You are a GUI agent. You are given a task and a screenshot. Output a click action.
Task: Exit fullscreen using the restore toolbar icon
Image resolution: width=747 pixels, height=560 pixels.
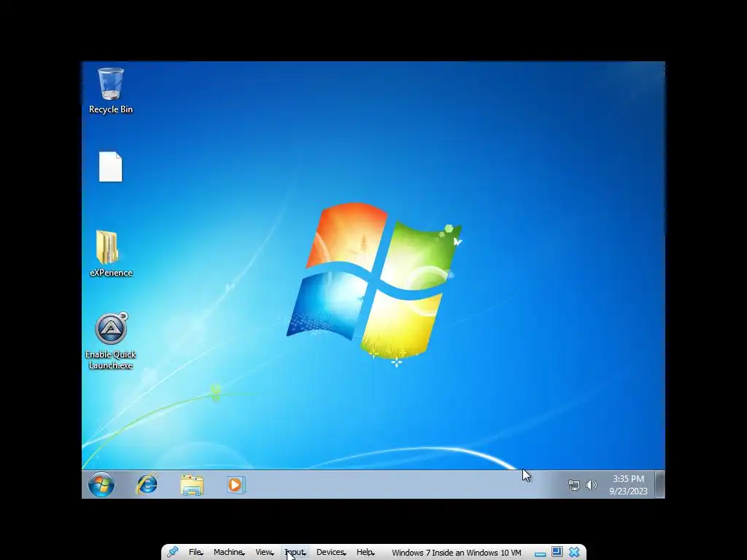[x=557, y=552]
